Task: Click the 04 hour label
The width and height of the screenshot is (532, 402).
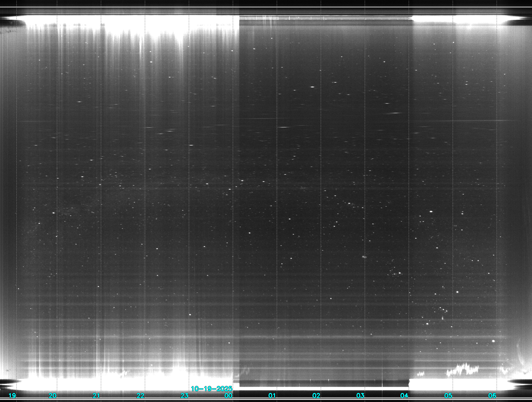Action: pos(404,396)
